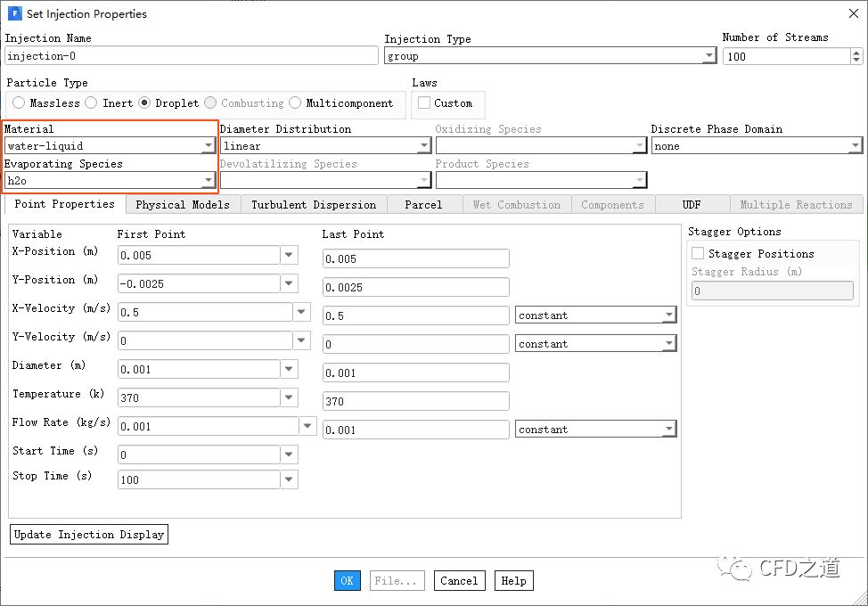Expand X-Position first point dropdown arrow
This screenshot has height=606, width=868.
289,255
